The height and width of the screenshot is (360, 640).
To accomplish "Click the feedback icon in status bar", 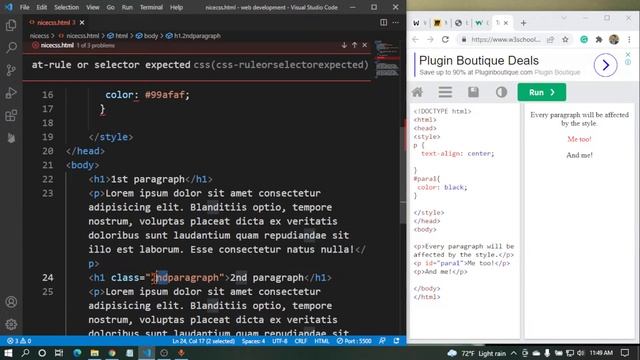I will [x=382, y=341].
